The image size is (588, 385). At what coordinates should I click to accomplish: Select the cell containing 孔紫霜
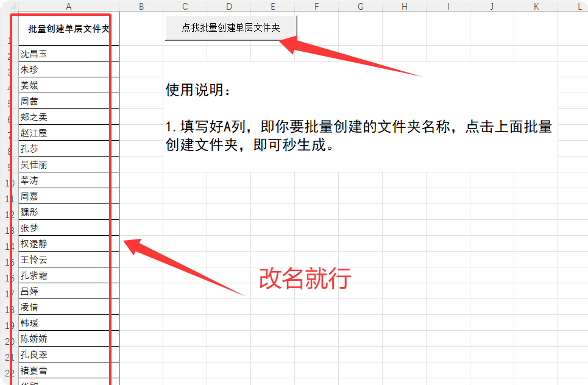tap(69, 275)
